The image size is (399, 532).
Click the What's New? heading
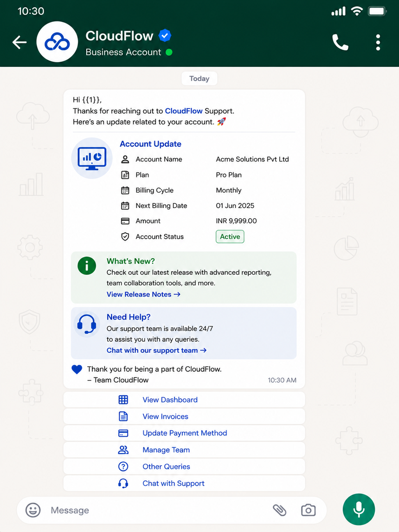[130, 261]
